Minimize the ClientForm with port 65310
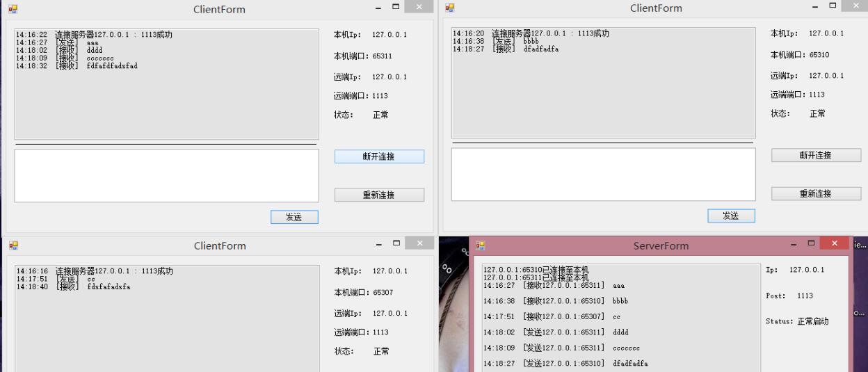Screen dimensions: 868x372 tap(815, 6)
